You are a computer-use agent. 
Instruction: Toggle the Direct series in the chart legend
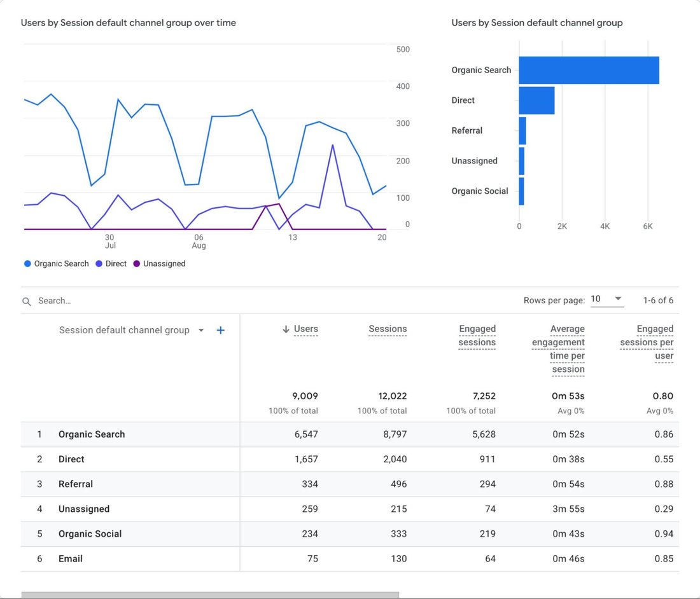tap(111, 263)
